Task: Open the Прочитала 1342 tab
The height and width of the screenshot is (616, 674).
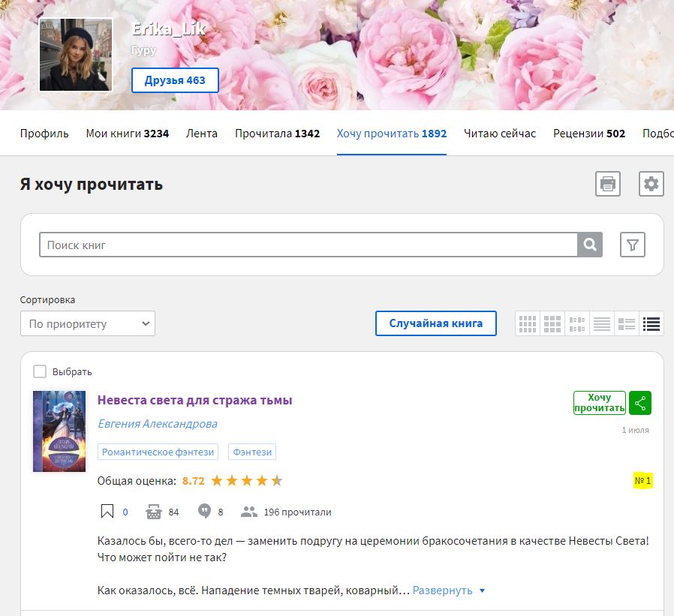Action: pos(277,134)
